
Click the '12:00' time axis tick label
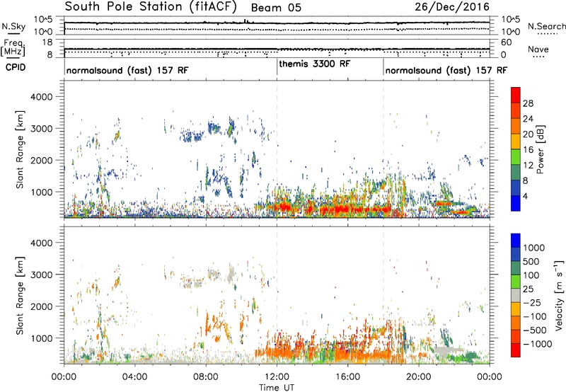277,377
